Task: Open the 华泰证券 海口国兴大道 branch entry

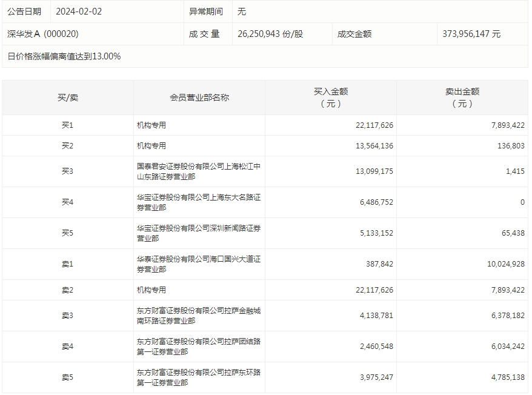Action: pos(198,264)
